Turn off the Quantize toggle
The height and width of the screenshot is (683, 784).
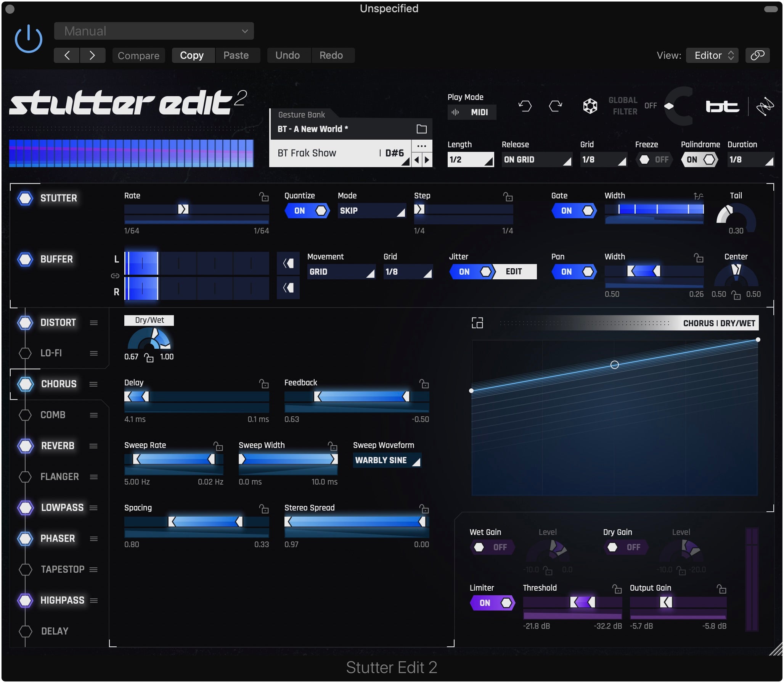click(307, 211)
